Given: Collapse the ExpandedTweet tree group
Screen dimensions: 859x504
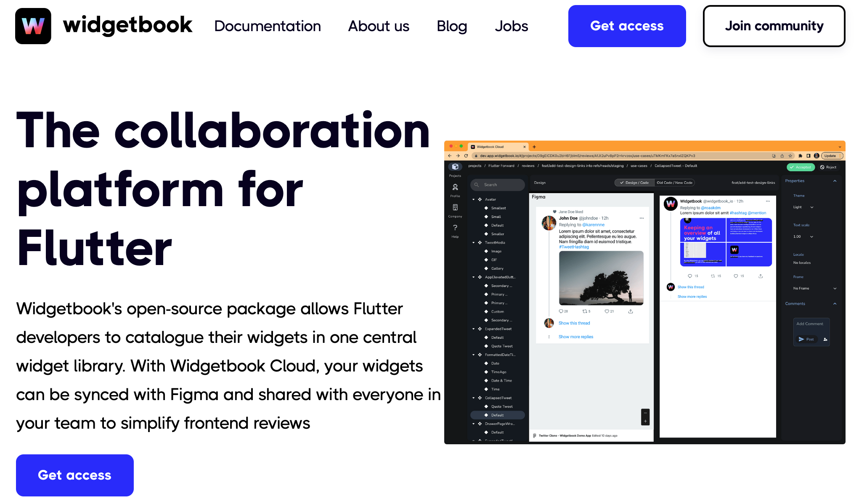Looking at the screenshot, I should pos(473,329).
